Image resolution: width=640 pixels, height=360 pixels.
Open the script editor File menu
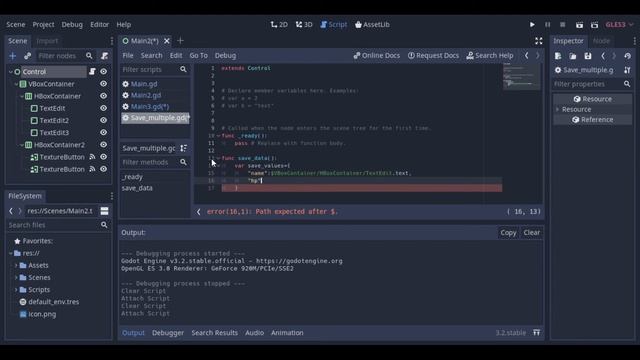coord(128,56)
